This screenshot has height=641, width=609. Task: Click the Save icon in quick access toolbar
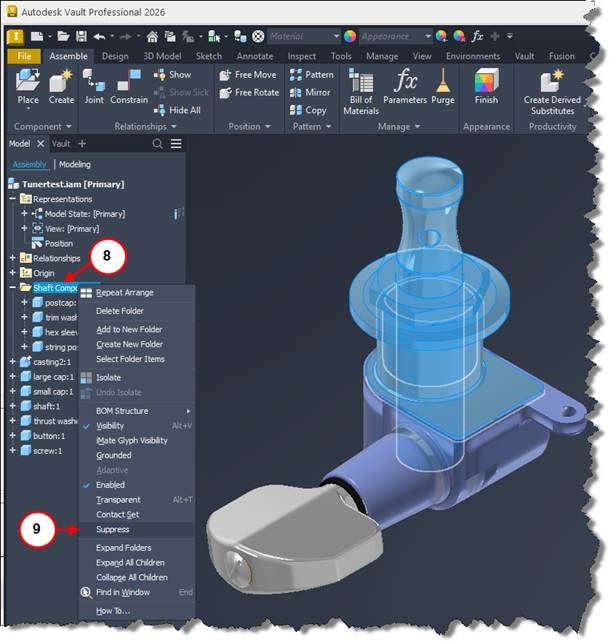coord(81,36)
